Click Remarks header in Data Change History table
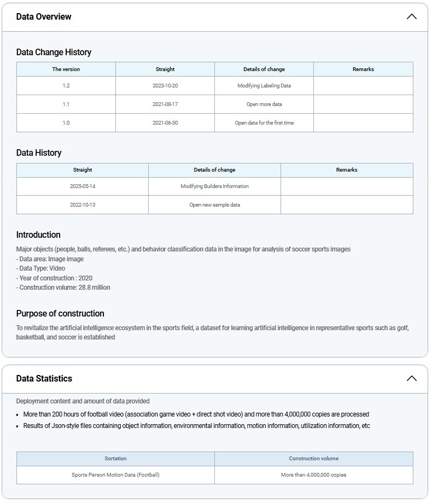 click(x=363, y=69)
